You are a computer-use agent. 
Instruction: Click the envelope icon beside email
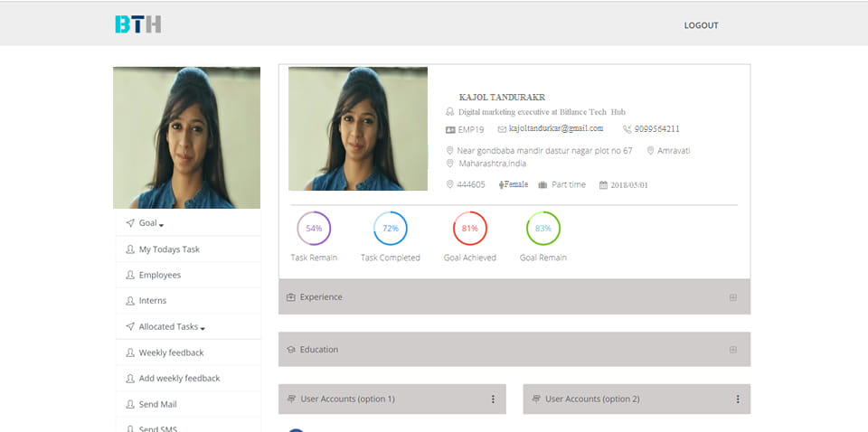(x=502, y=129)
